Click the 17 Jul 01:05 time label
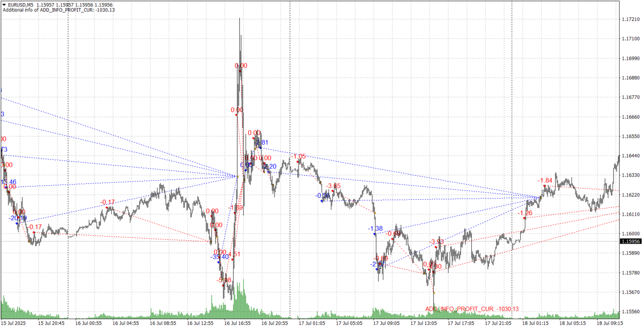This screenshot has width=644, height=328. 312,323
